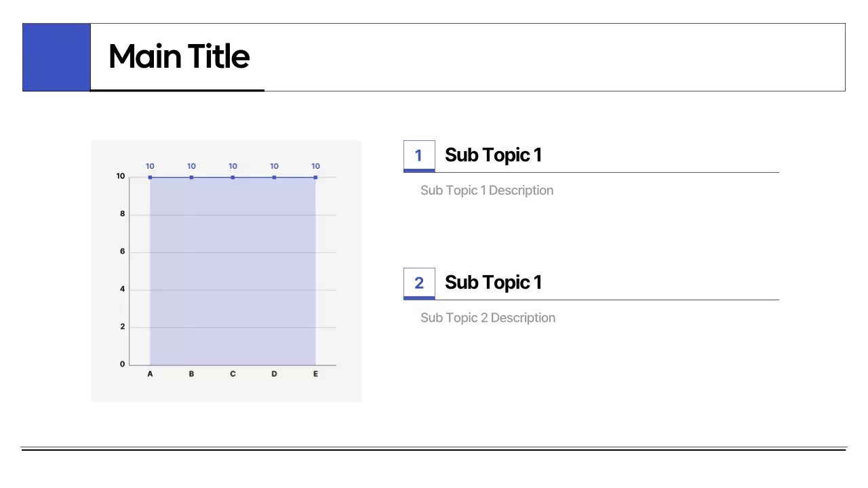Click the y-axis label 6
This screenshot has width=868, height=488.
[123, 251]
